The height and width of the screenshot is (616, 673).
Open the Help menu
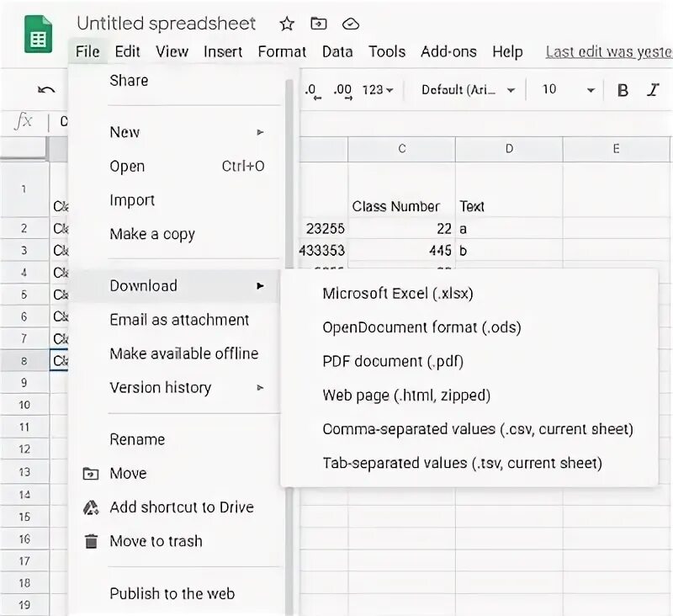pyautogui.click(x=507, y=51)
